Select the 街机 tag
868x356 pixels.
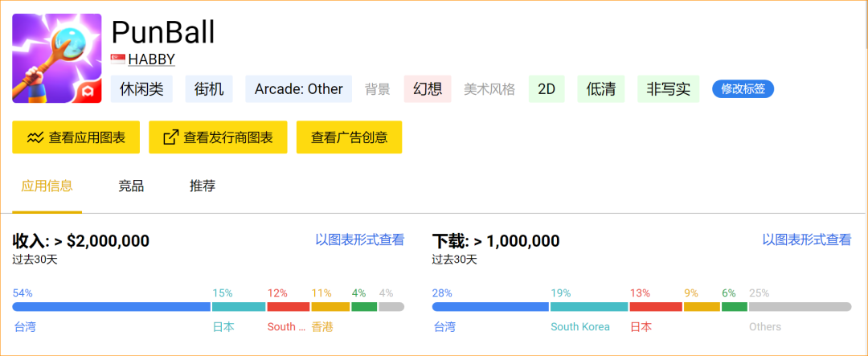tap(209, 89)
